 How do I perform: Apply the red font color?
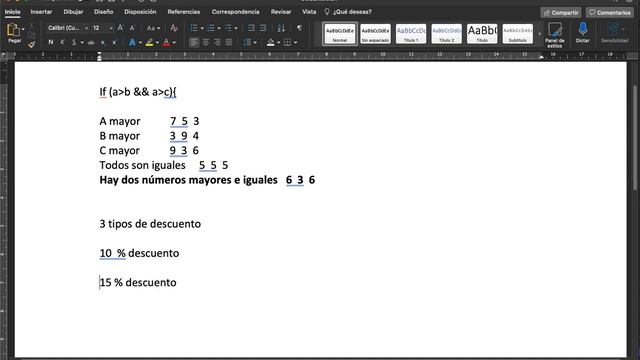167,42
